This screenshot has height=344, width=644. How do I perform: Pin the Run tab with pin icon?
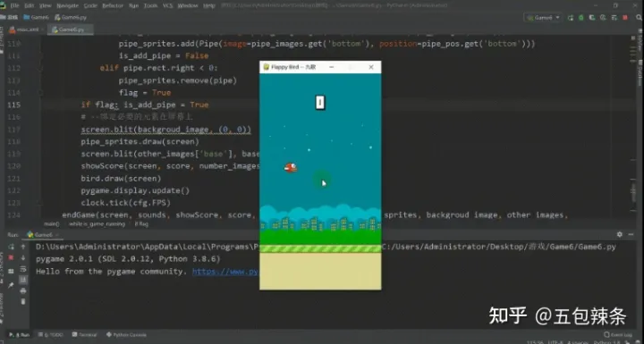11,285
